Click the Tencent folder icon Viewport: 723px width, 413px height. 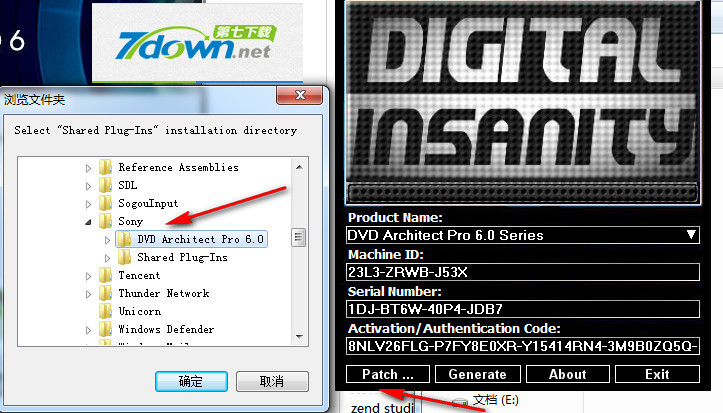pyautogui.click(x=106, y=275)
